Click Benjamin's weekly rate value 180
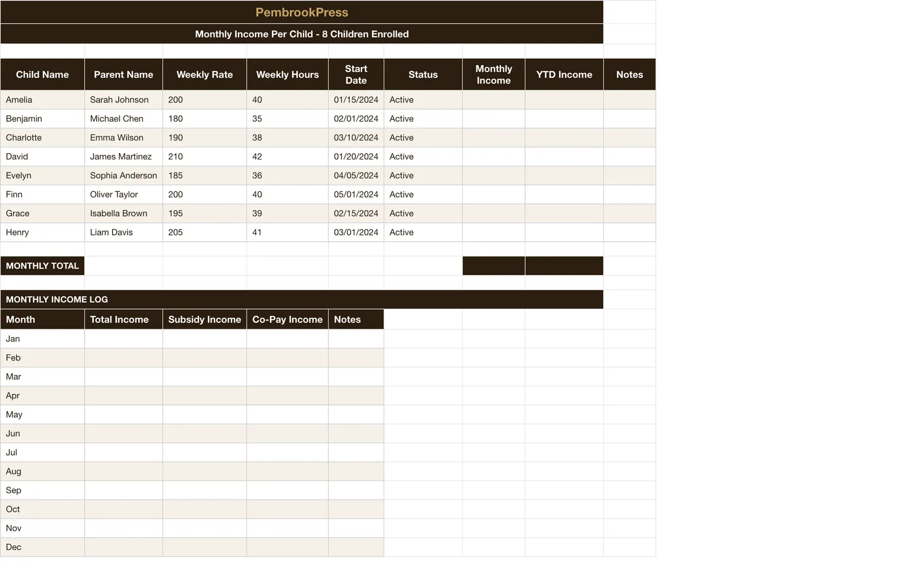Image resolution: width=915 pixels, height=588 pixels. tap(205, 118)
